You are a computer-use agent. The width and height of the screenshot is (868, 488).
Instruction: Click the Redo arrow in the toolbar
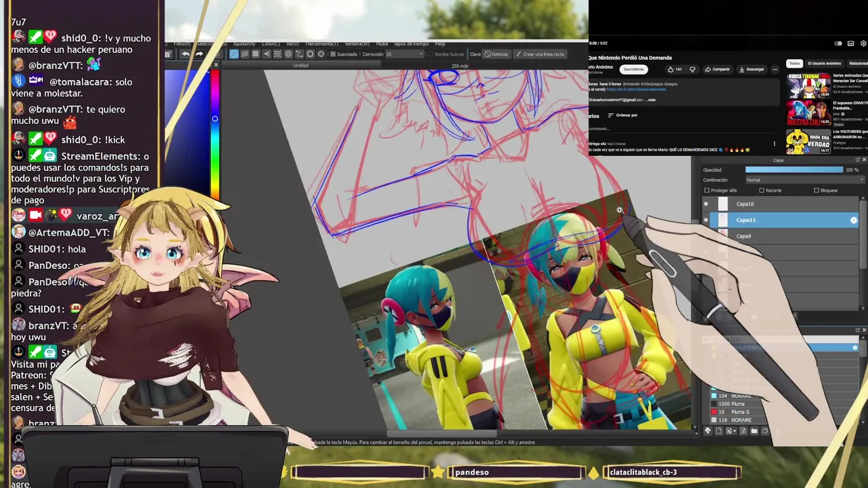click(x=199, y=54)
